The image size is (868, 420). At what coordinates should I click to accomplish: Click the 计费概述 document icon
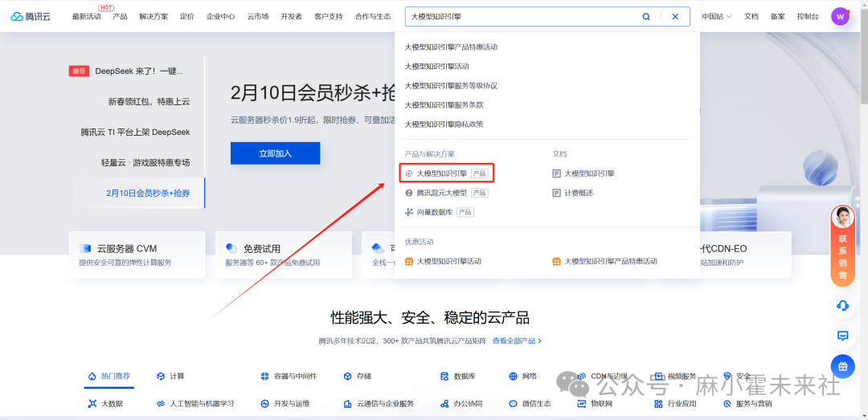(556, 193)
